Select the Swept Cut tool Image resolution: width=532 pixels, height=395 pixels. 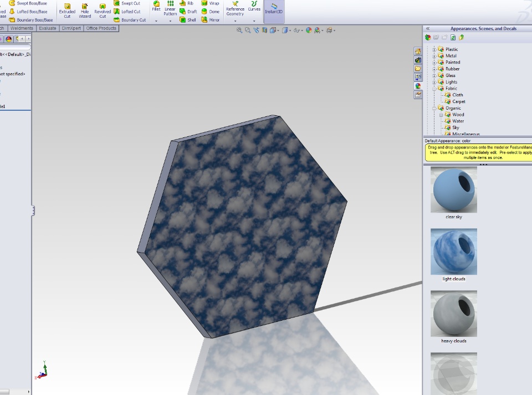127,3
